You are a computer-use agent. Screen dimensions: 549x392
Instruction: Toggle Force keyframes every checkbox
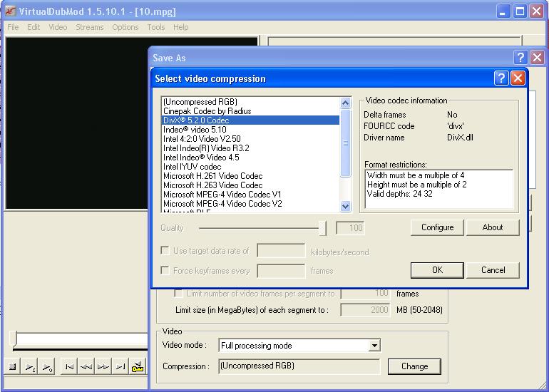[x=165, y=271]
